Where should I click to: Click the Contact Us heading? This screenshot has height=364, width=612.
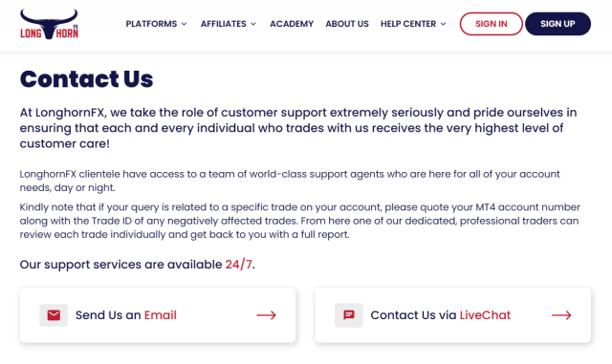(x=87, y=79)
